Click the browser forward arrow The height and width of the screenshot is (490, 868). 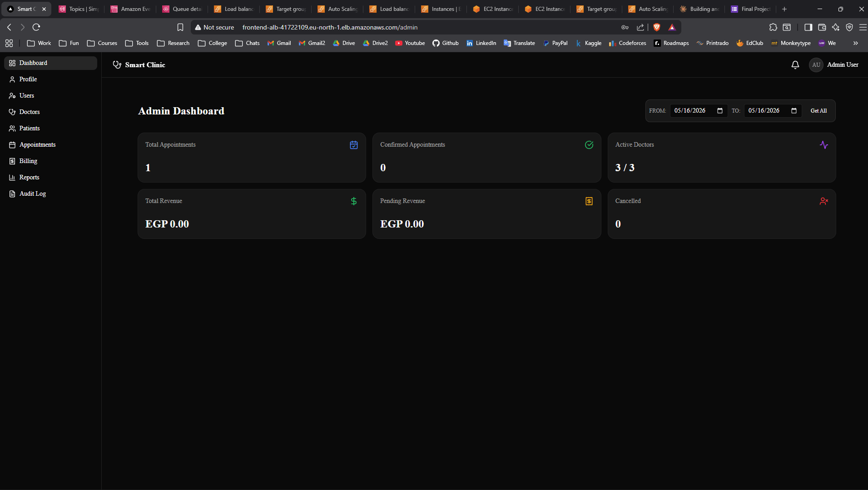22,27
